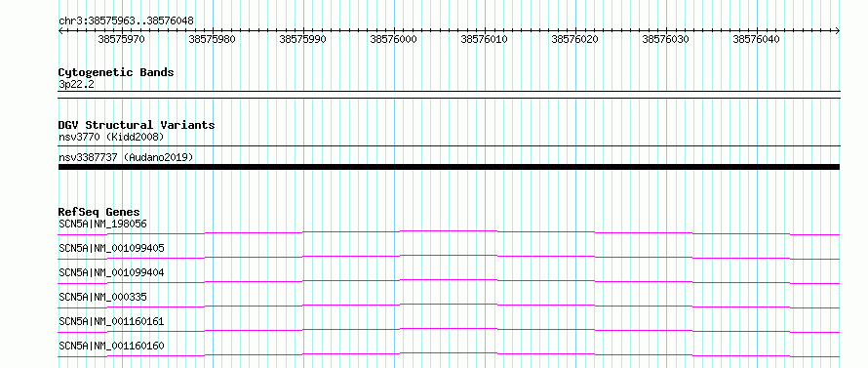Viewport: 868px width, 368px height.
Task: Select the Cytogenetic Bands track title
Action: pos(116,72)
